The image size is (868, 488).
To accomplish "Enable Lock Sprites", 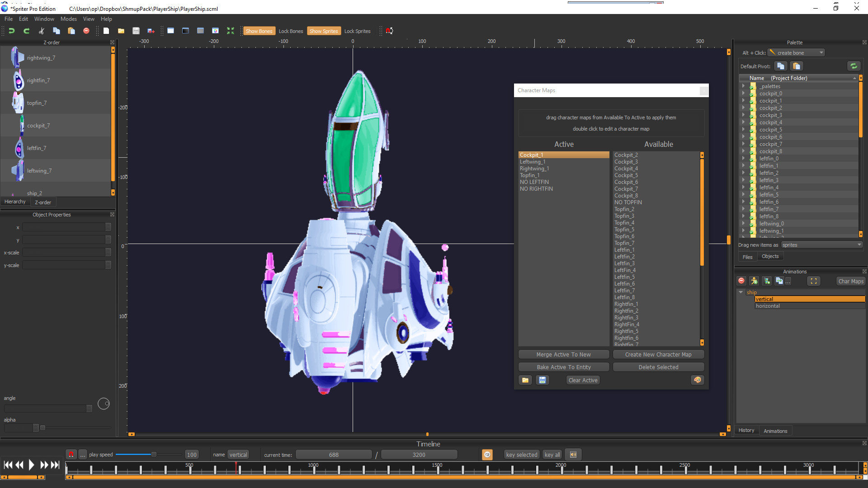I will [x=357, y=31].
